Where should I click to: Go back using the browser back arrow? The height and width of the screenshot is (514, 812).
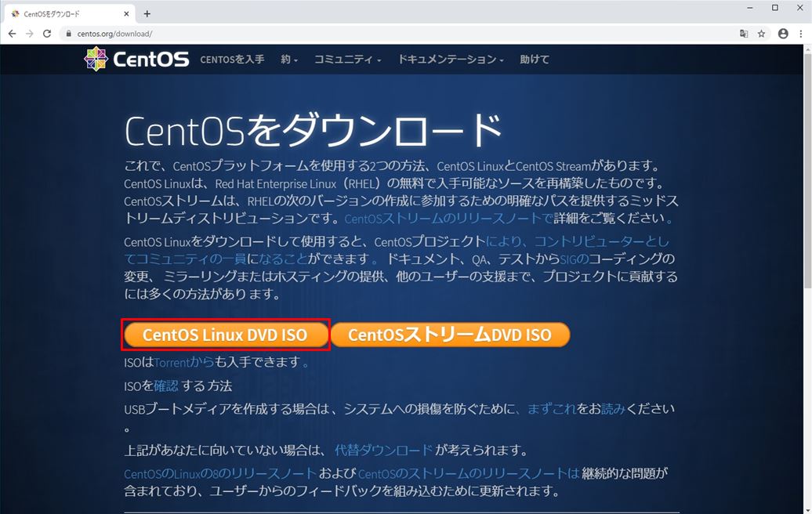[x=12, y=34]
